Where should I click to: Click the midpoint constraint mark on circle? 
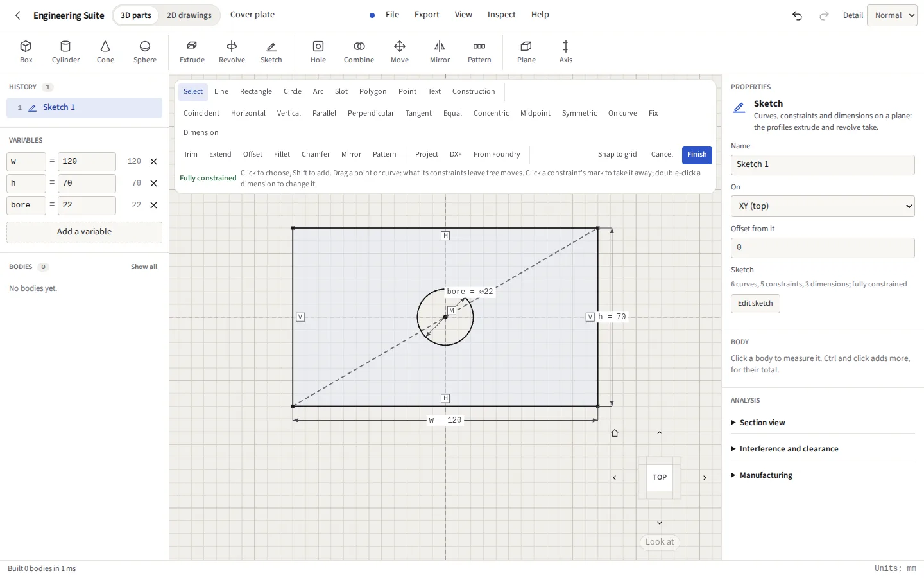(x=452, y=311)
